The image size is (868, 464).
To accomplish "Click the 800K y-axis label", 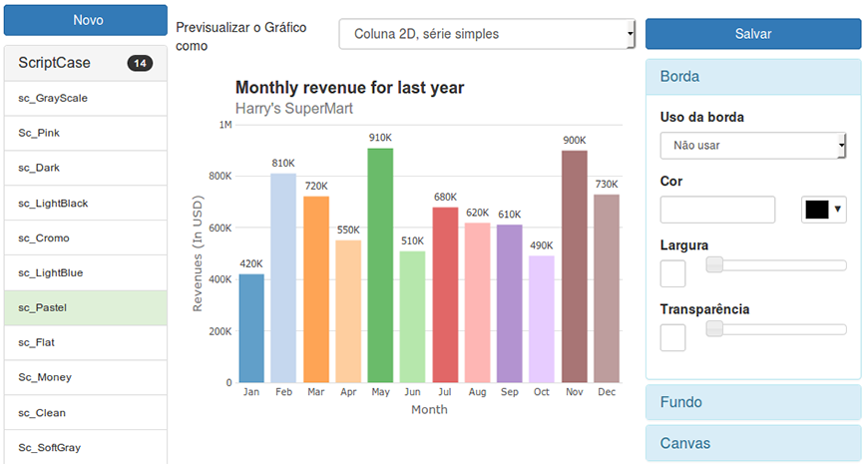I will point(219,176).
